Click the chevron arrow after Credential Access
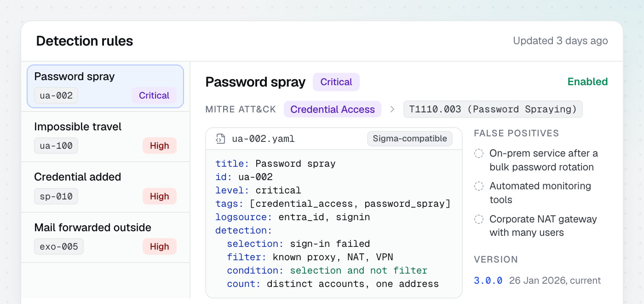The height and width of the screenshot is (304, 644). click(x=392, y=110)
